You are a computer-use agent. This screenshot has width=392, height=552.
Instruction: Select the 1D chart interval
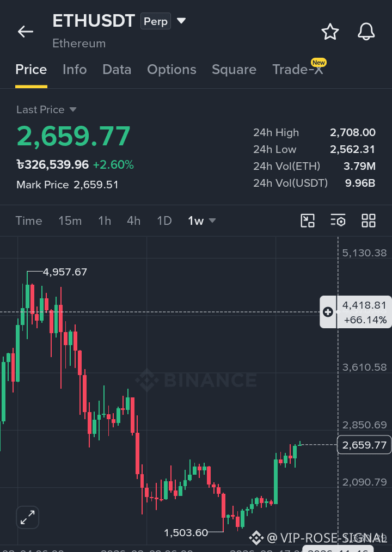coord(164,220)
